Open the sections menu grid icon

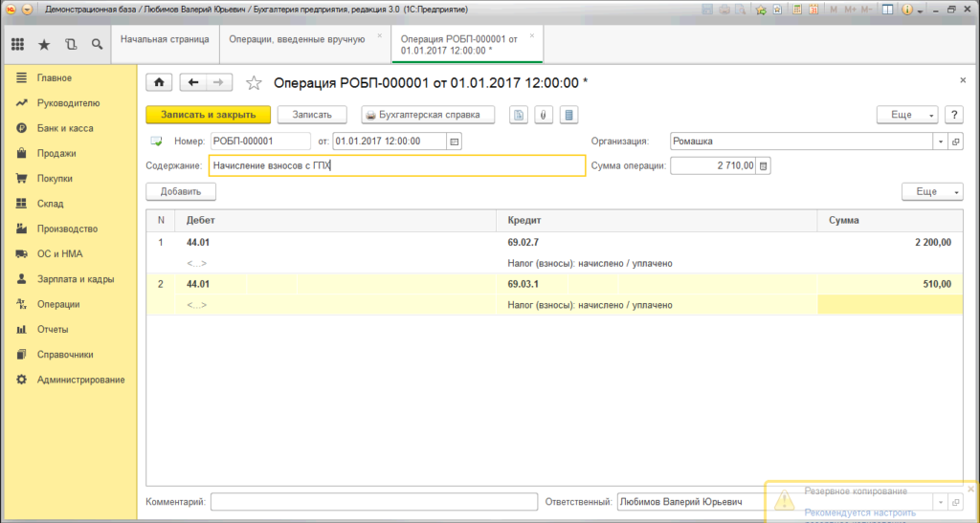click(17, 44)
